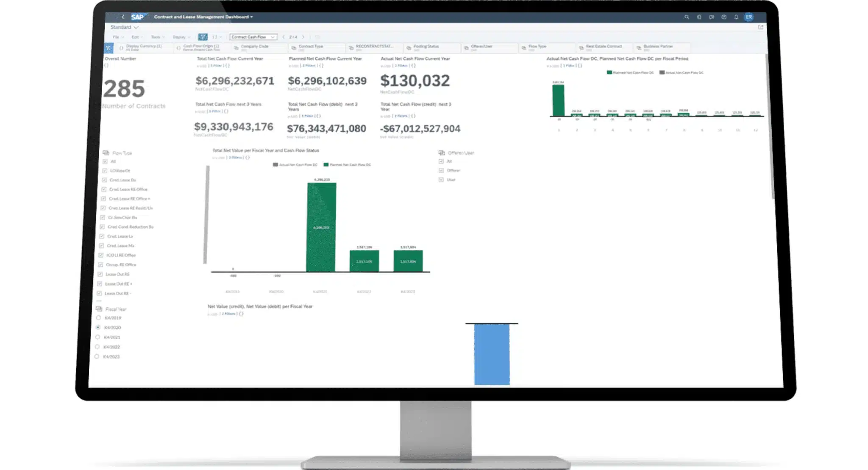Click the filters link under Actual Net Cash Flow Current Year

(x=401, y=66)
